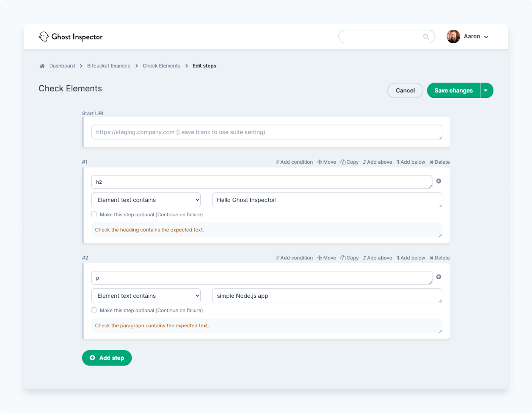Go to Dashboard via breadcrumb

(x=62, y=66)
